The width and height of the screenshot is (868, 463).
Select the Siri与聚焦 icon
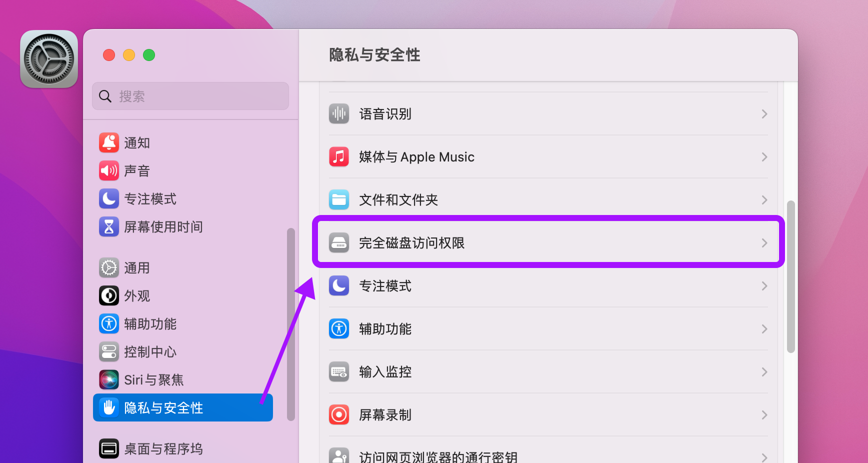pos(109,380)
